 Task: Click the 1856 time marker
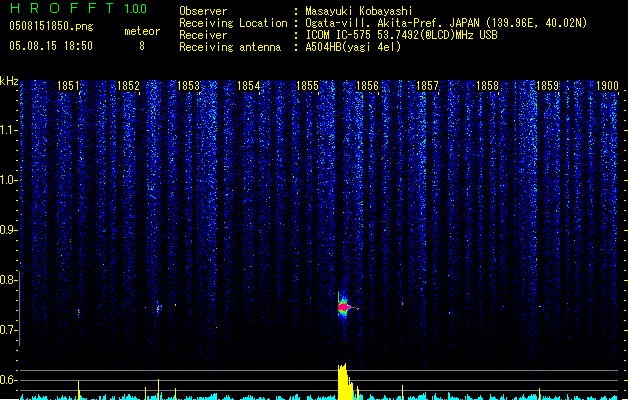click(367, 86)
